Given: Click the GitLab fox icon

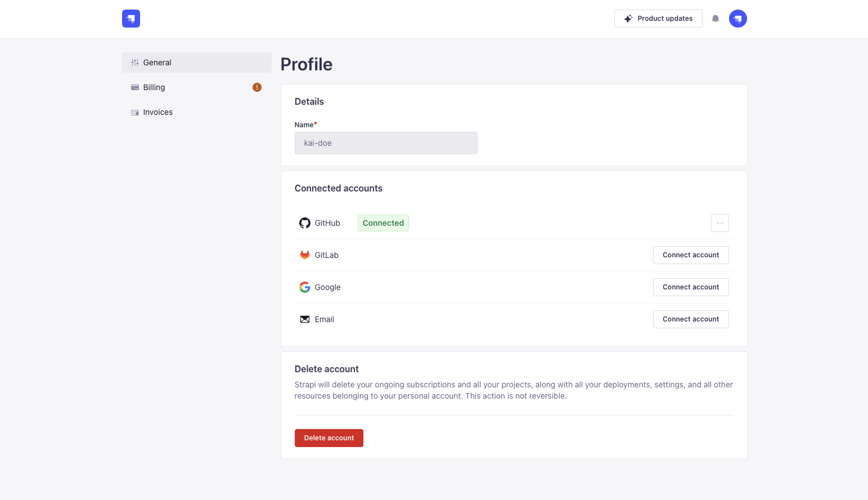Looking at the screenshot, I should [x=304, y=255].
